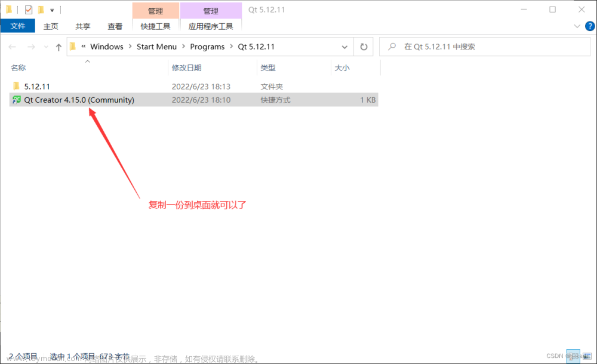
Task: Expand the chevron after Windows breadcrumb
Action: pyautogui.click(x=130, y=46)
